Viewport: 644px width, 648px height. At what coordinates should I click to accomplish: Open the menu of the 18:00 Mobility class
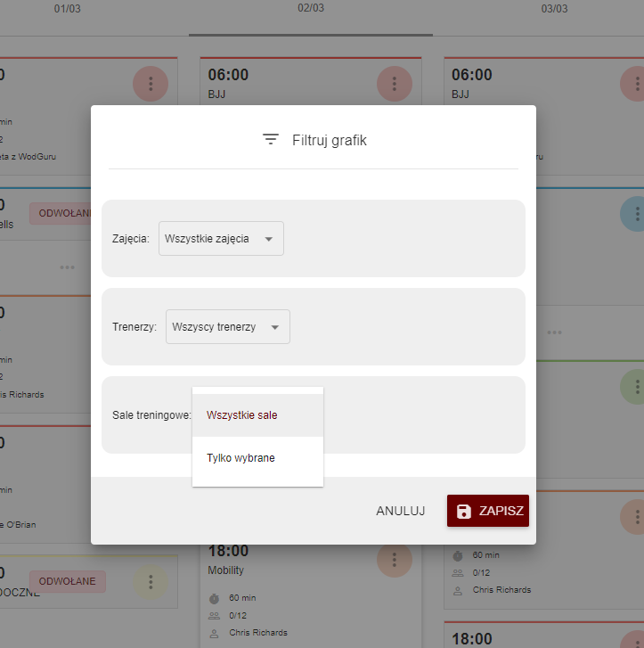click(x=395, y=560)
